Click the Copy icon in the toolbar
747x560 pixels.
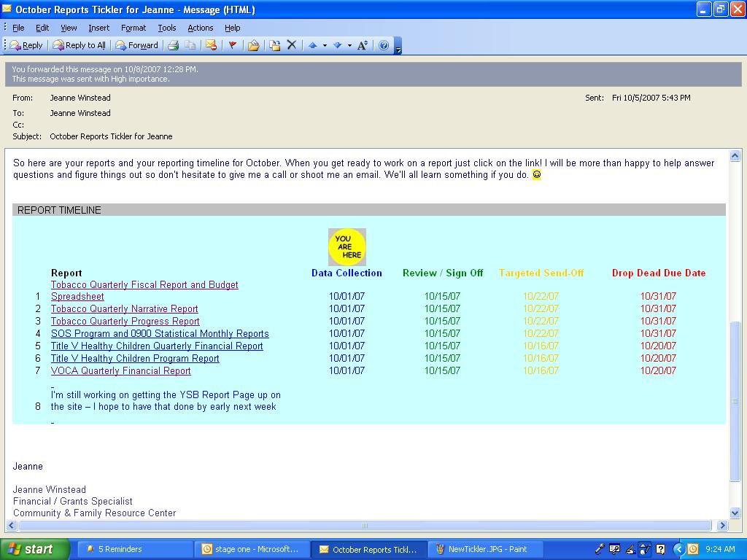point(190,45)
